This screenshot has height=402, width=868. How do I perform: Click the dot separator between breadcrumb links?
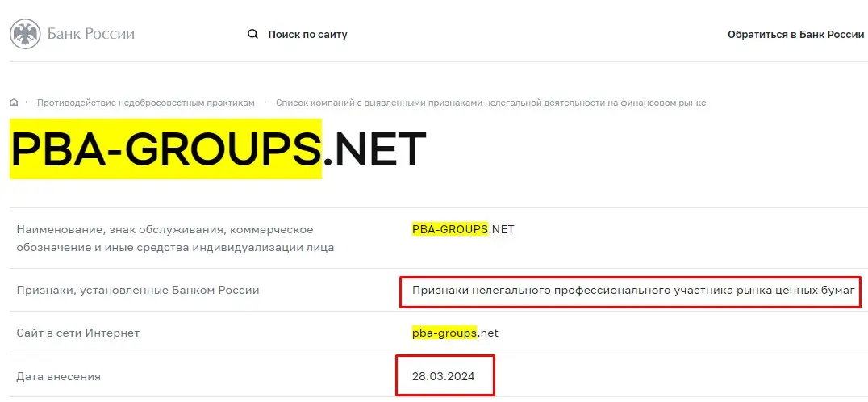pyautogui.click(x=265, y=103)
